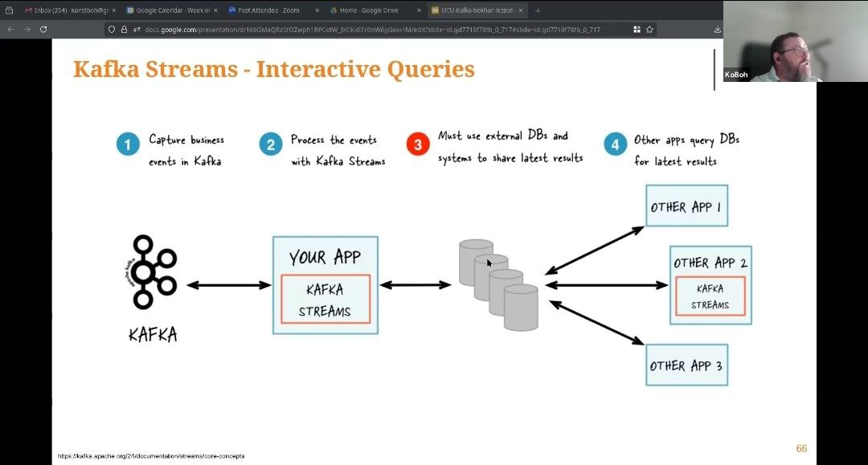868x465 pixels.
Task: Click Kafka Streams box inside YOUR APP
Action: (325, 299)
